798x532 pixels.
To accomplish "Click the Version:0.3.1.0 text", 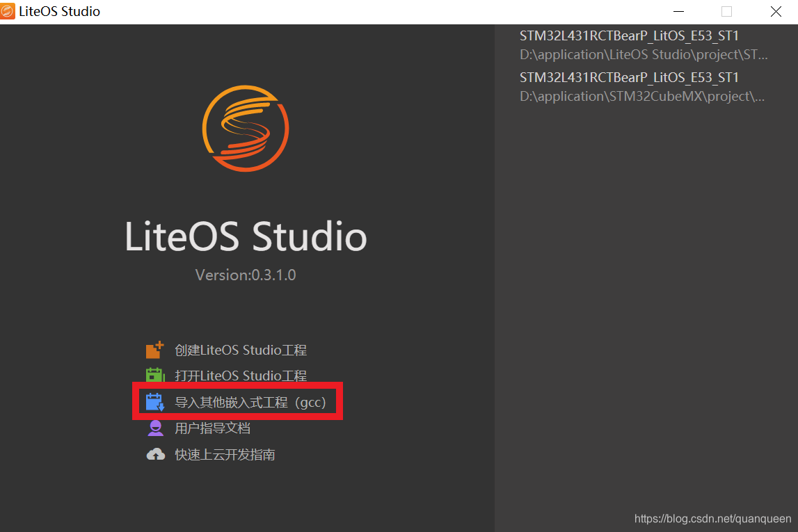I will 246,275.
